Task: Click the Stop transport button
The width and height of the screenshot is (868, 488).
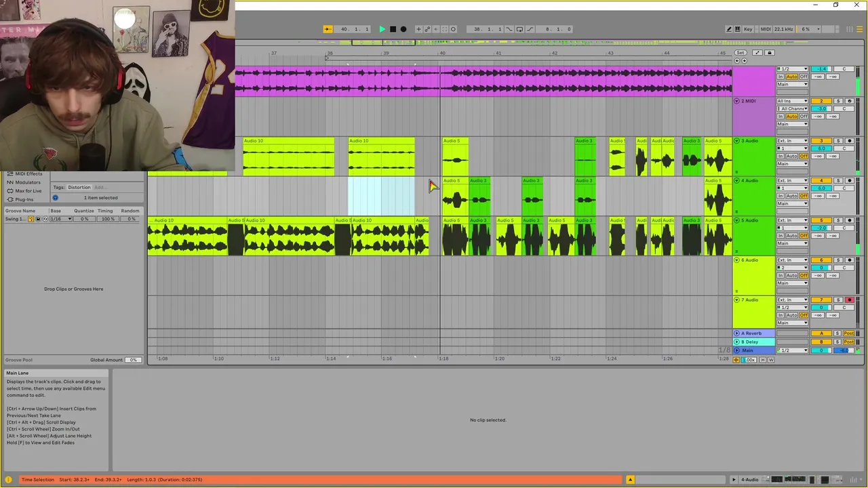Action: point(393,29)
